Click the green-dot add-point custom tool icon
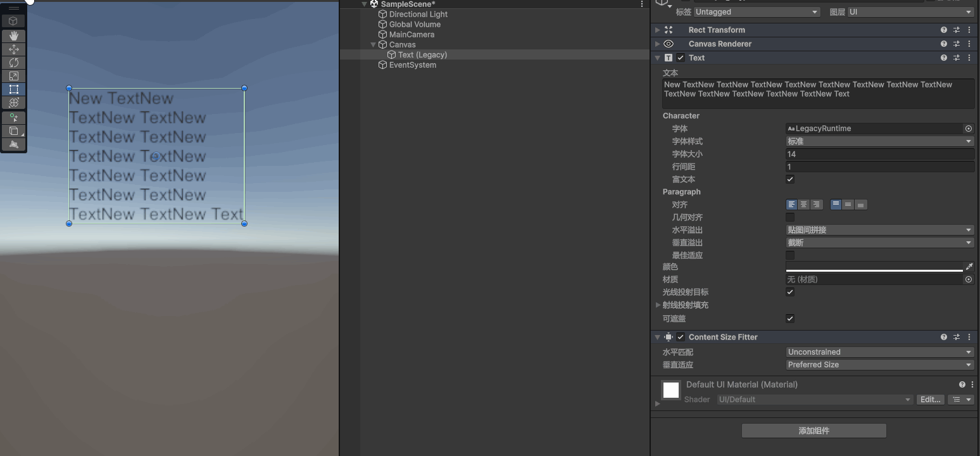Viewport: 980px width, 456px height. tap(13, 118)
